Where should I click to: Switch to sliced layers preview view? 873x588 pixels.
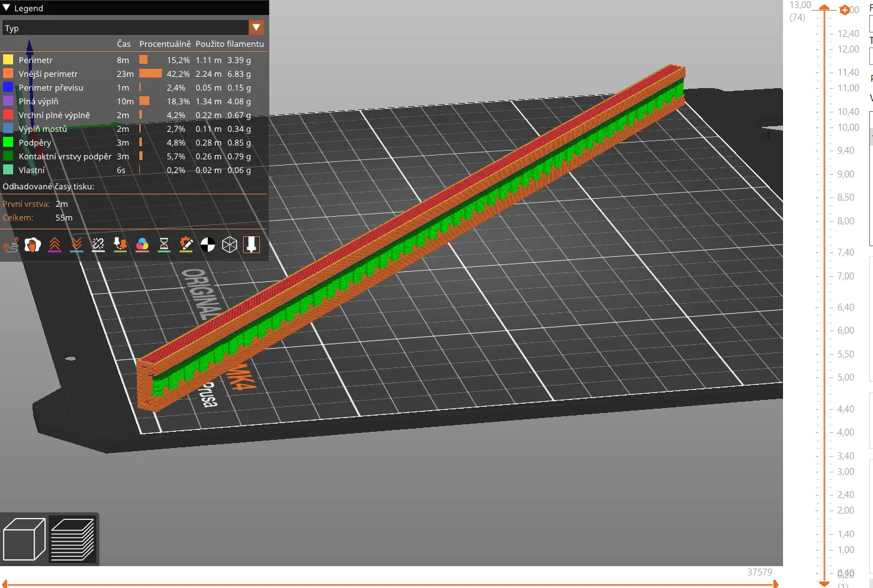tap(72, 540)
